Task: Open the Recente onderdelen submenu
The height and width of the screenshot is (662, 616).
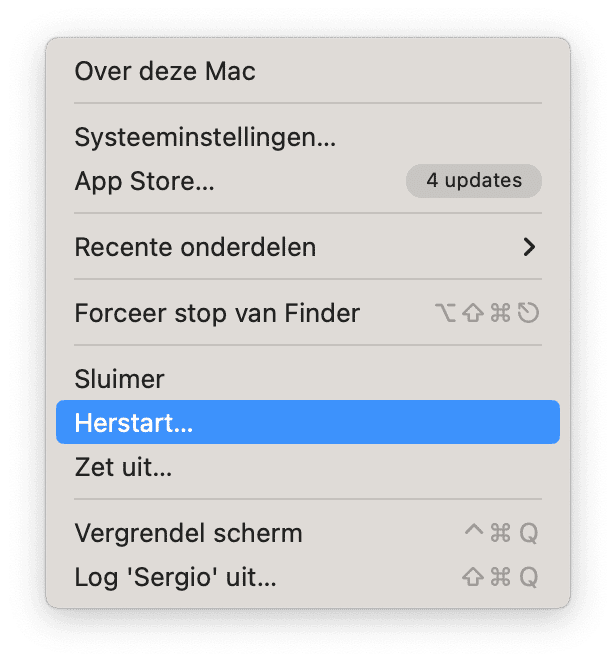Action: click(195, 246)
